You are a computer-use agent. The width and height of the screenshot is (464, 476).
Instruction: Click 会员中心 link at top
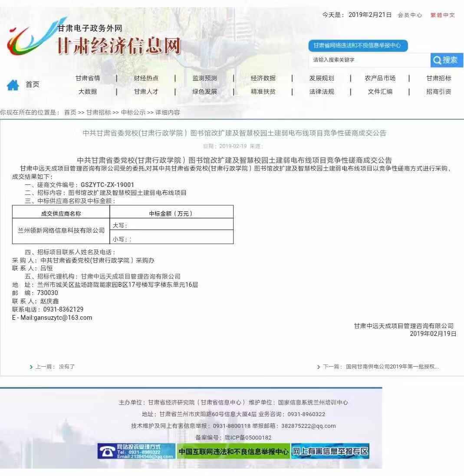410,15
